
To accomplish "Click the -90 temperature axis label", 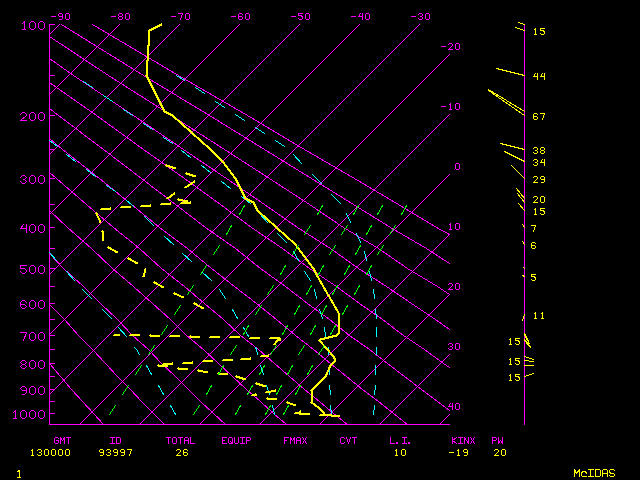I will pyautogui.click(x=61, y=16).
